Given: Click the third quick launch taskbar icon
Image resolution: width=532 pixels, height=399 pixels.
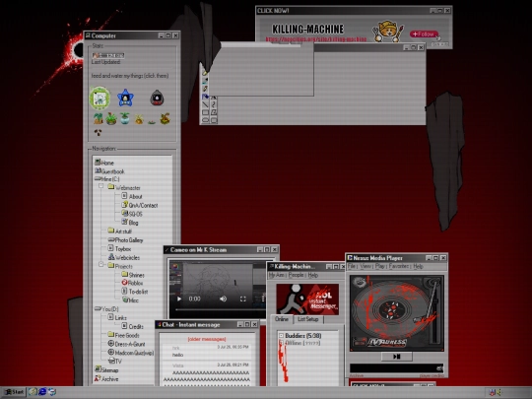Looking at the screenshot, I should click(52, 392).
